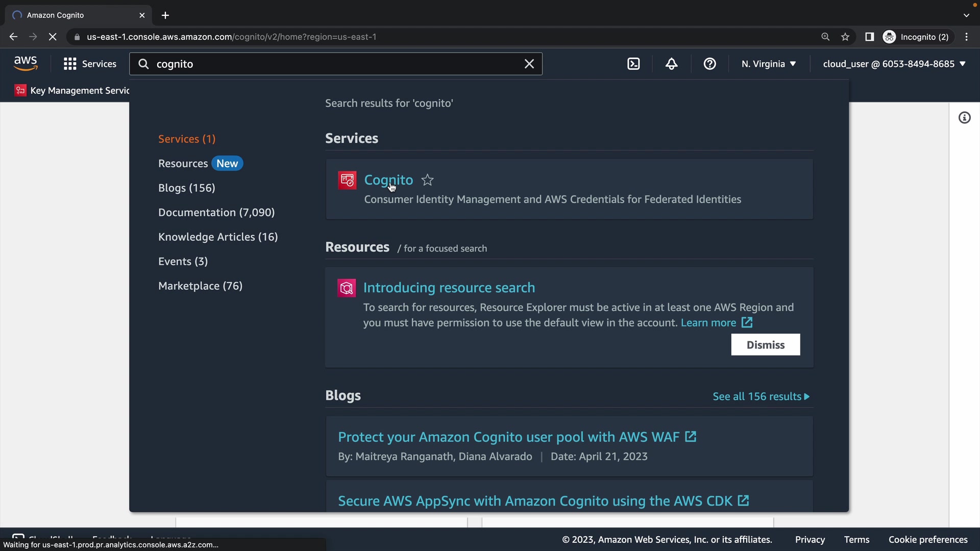Select Marketplace (76) results category

tap(200, 286)
